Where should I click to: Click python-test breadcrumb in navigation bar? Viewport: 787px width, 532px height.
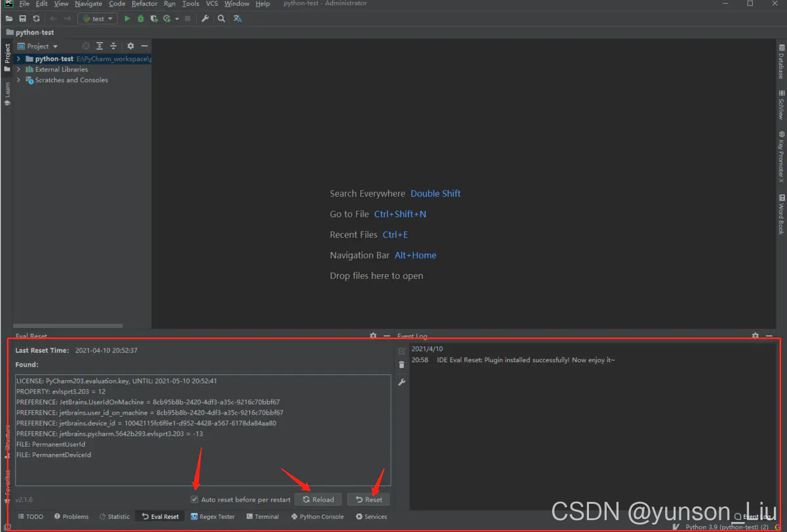(x=30, y=32)
